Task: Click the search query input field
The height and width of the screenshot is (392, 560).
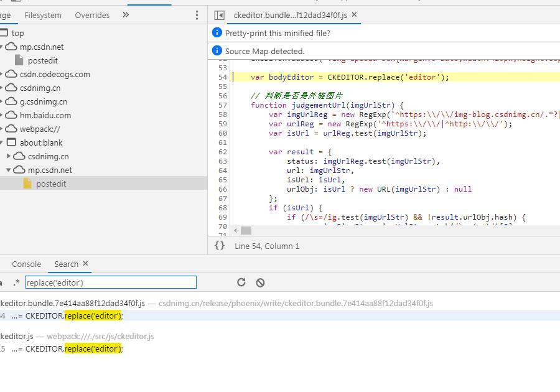Action: point(111,282)
